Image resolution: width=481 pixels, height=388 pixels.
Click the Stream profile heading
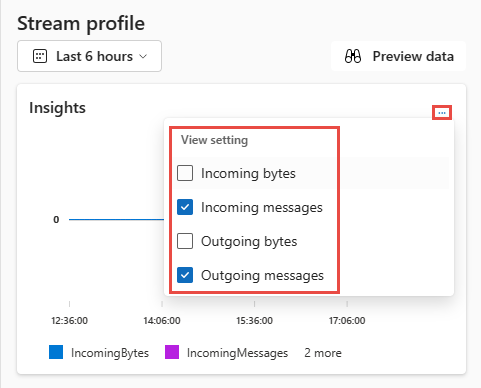tap(81, 24)
